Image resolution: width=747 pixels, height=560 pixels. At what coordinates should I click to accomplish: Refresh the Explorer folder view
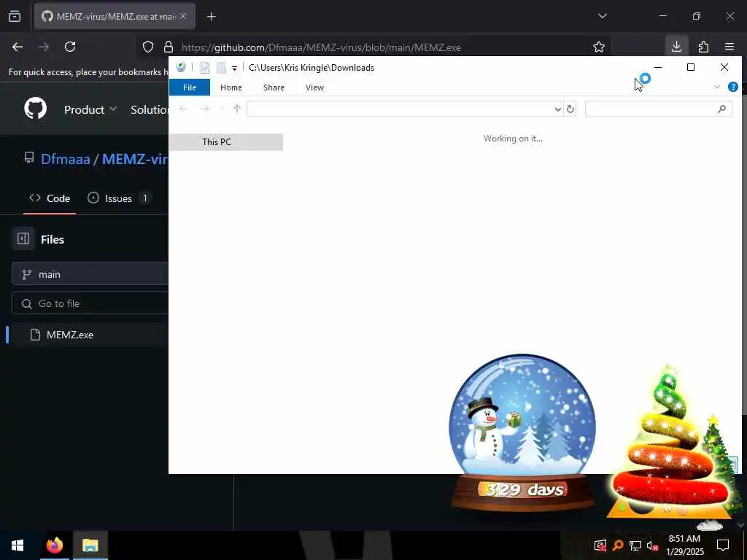[x=570, y=109]
